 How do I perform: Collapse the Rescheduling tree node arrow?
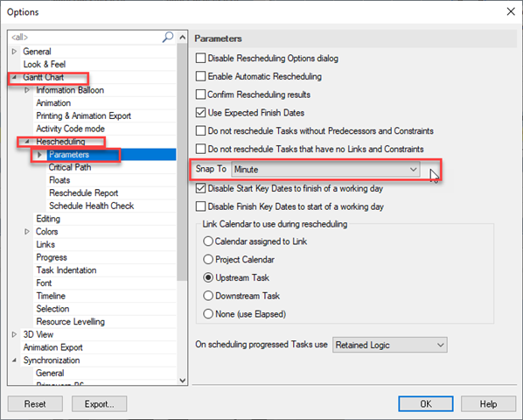point(27,142)
